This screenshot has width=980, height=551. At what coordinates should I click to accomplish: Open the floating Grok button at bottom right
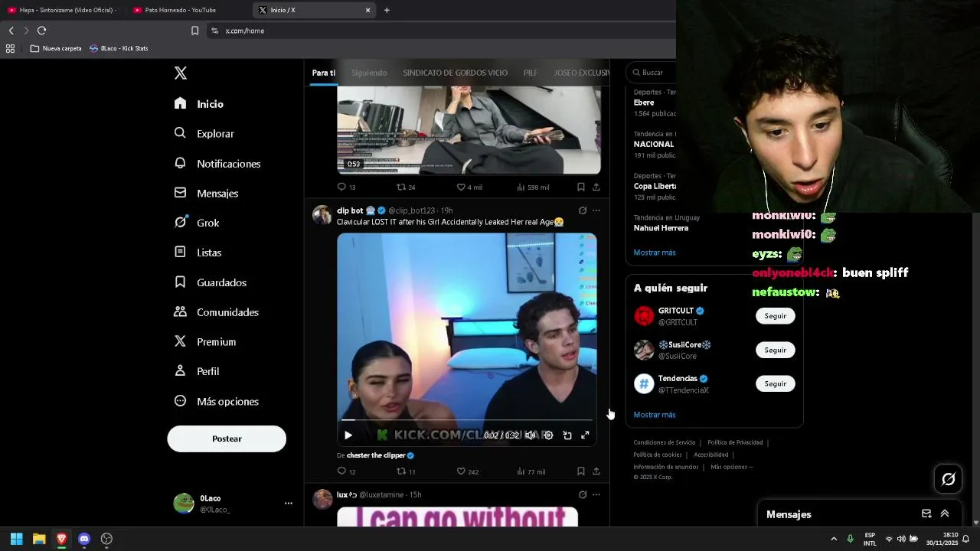tap(949, 479)
